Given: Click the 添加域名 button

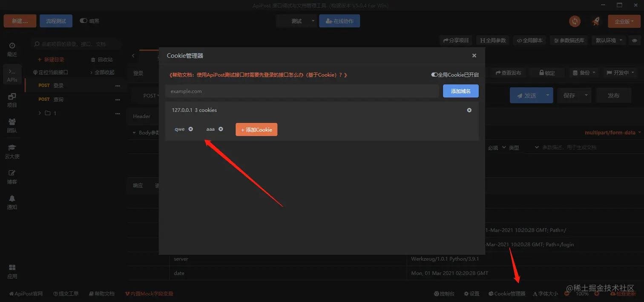Looking at the screenshot, I should click(x=461, y=91).
